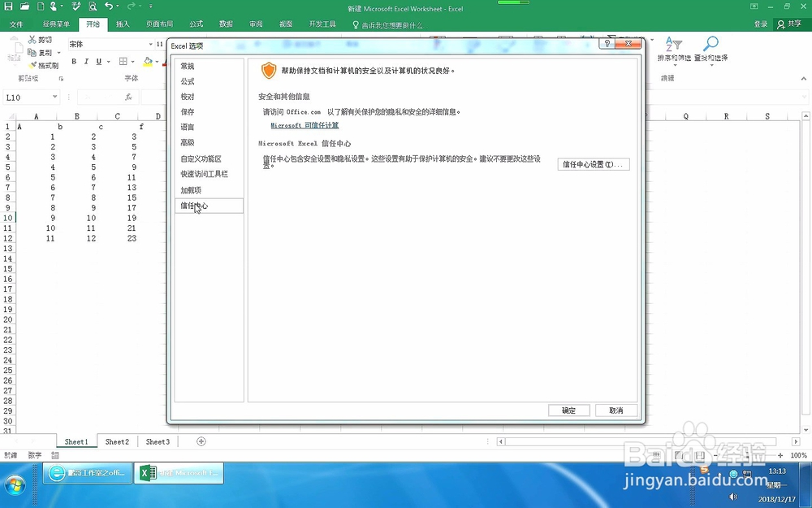Add a new sheet with plus icon

pos(201,441)
